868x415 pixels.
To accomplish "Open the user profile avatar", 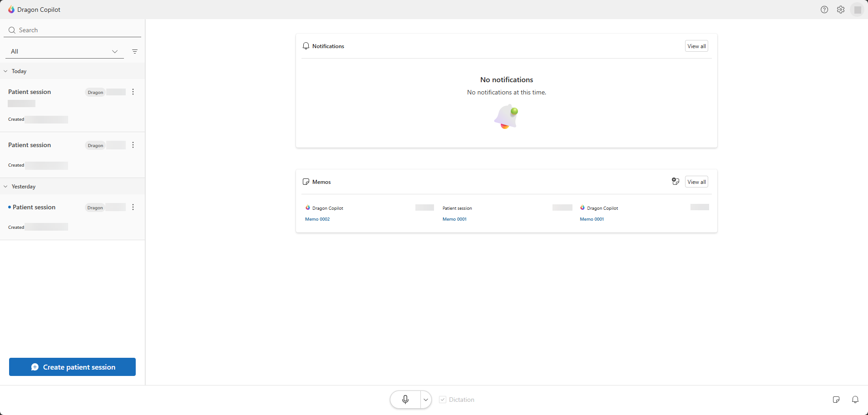I will click(858, 10).
